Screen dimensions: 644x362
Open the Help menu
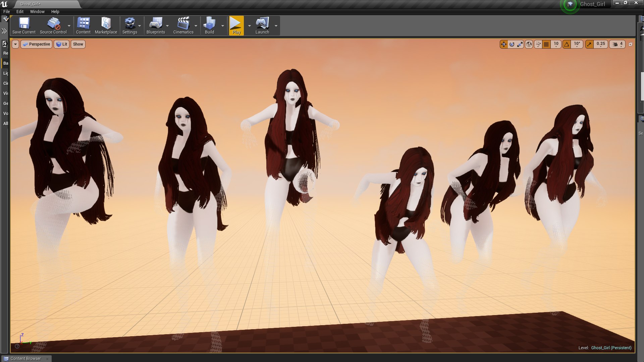[x=55, y=11]
